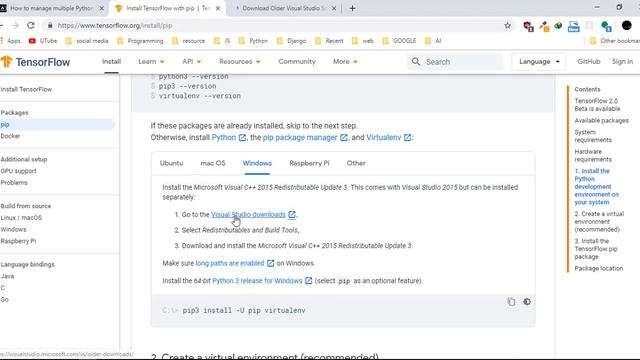640x360 pixels.
Task: Open Linux / macOS build from source
Action: (21, 218)
